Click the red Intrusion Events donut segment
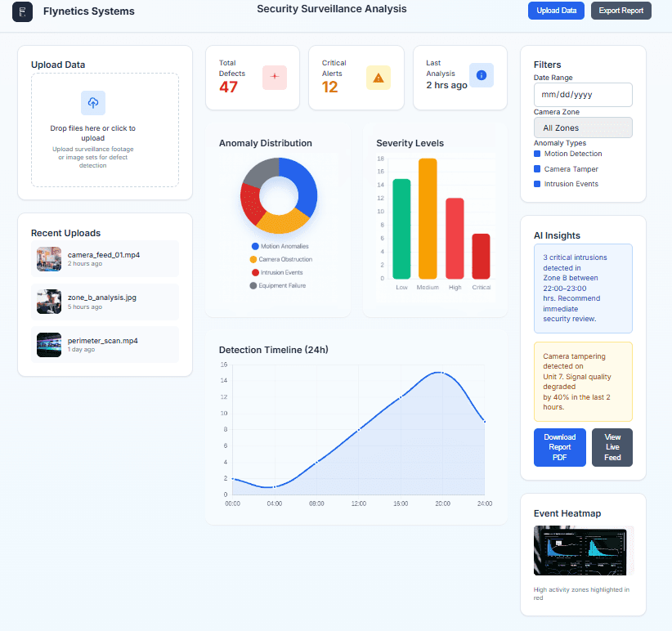The width and height of the screenshot is (672, 631). point(249,201)
